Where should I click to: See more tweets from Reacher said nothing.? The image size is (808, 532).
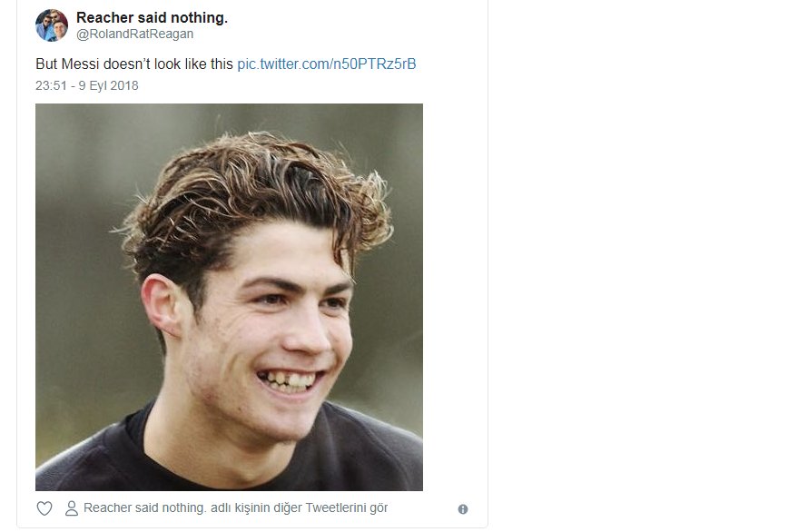pyautogui.click(x=236, y=508)
